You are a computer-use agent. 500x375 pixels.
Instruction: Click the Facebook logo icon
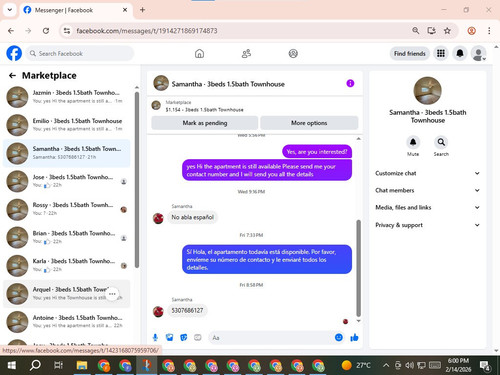pyautogui.click(x=14, y=53)
